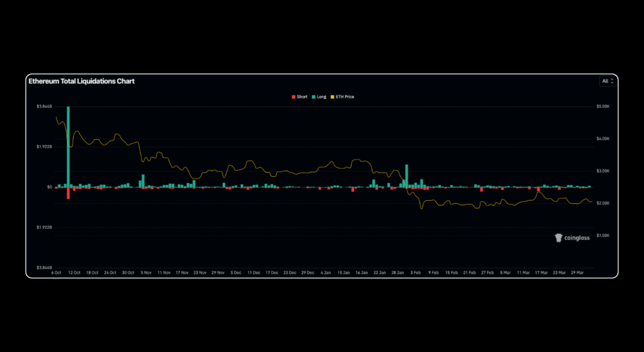Click the 29 Mar date label
Image resolution: width=644 pixels, height=352 pixels.
[578, 273]
